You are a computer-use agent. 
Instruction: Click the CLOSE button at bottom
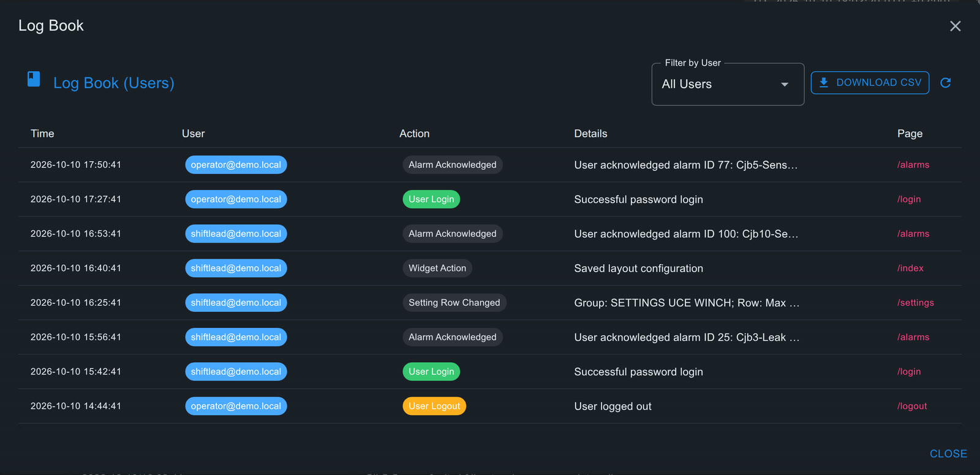click(x=948, y=454)
